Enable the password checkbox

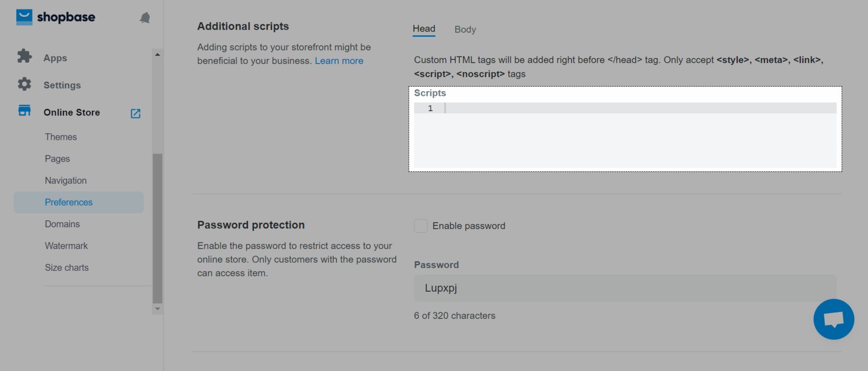pyautogui.click(x=421, y=226)
